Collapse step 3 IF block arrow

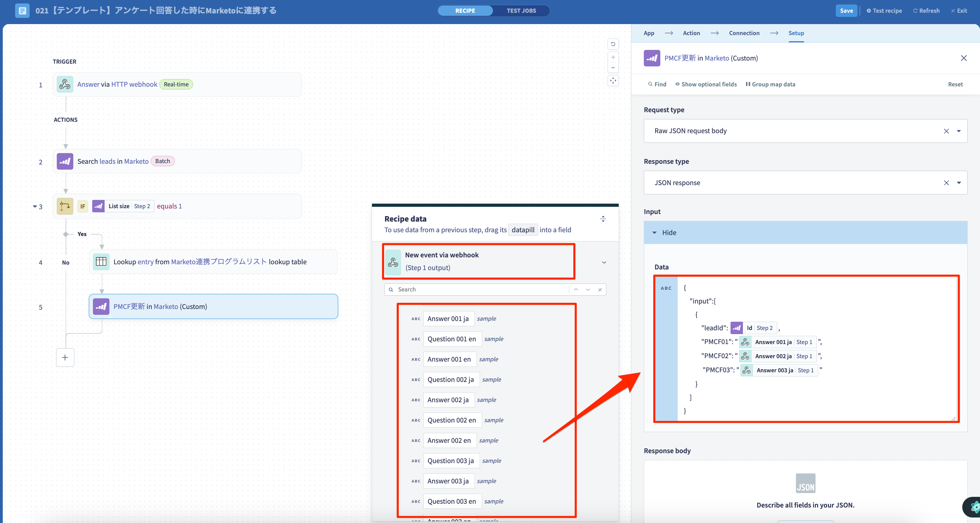35,206
